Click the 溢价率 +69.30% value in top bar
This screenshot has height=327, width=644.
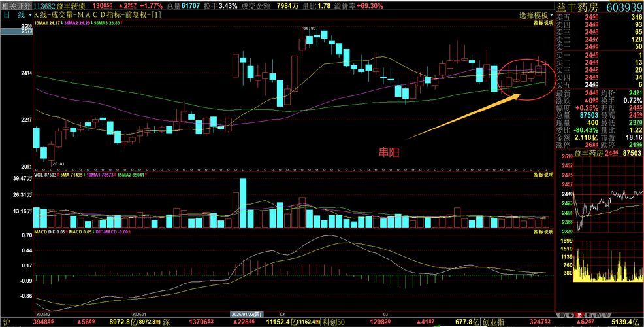click(x=370, y=6)
